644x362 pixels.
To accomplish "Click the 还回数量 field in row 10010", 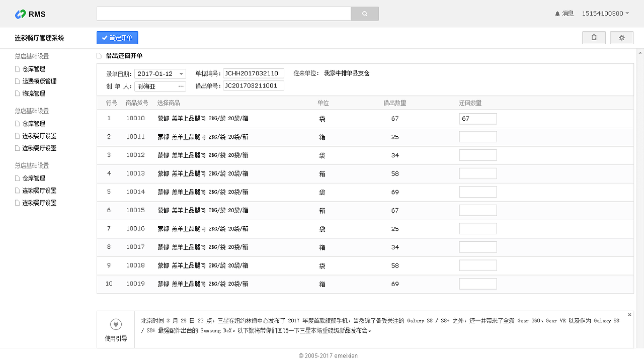I will click(478, 119).
